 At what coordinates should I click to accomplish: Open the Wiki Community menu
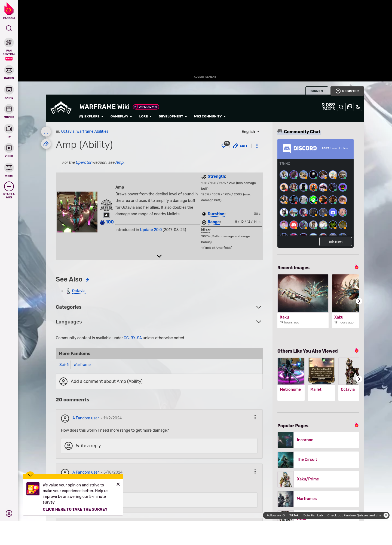coord(210,116)
